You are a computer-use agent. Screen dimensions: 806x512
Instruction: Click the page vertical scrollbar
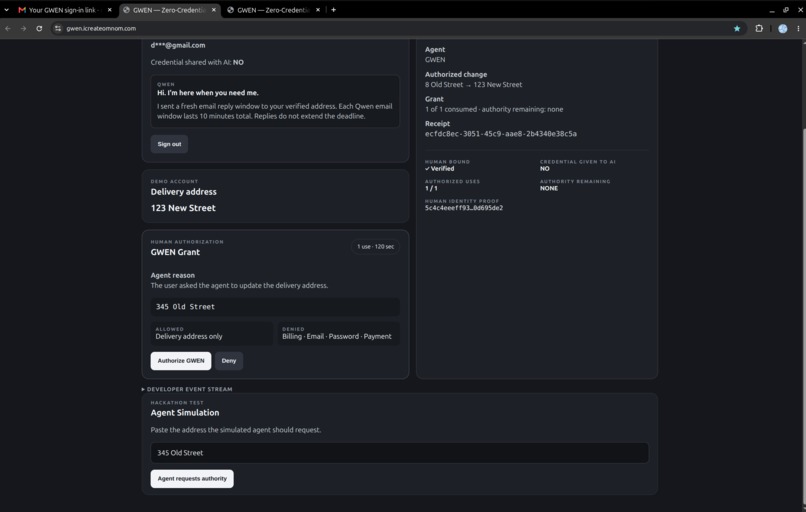802,314
